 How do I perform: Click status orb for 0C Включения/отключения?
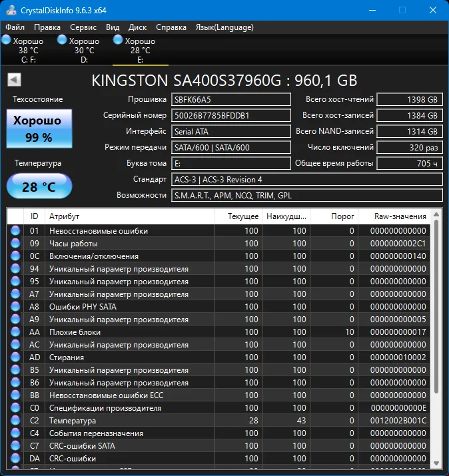coord(15,256)
